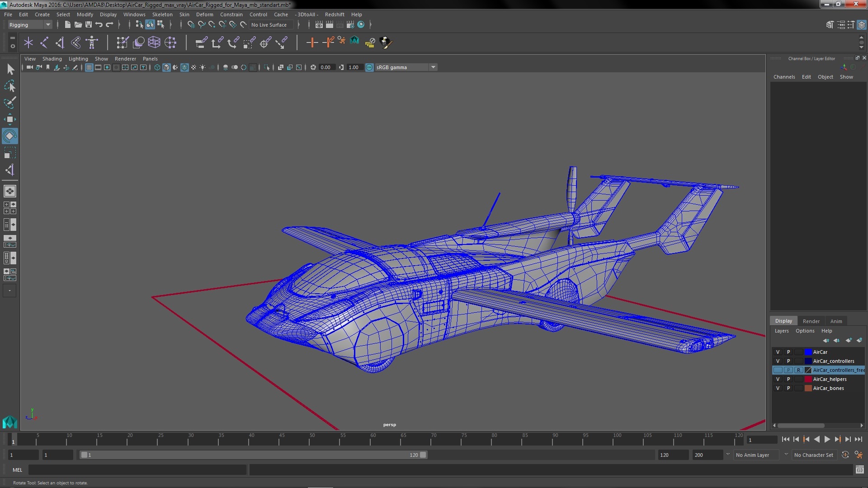Screen dimensions: 868x488
Task: Toggle visibility of AirCar_bones layer
Action: click(778, 388)
